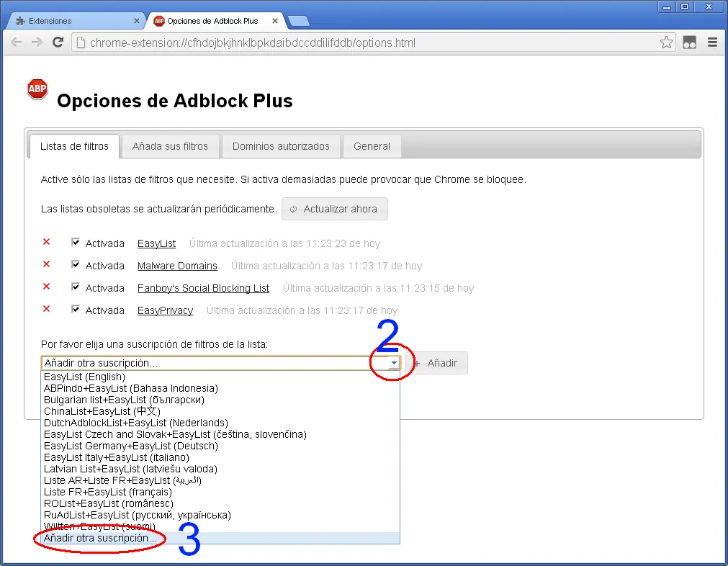Toggle Activada for Fanboy's Social Blocking List
This screenshot has height=566, width=728.
click(x=75, y=287)
